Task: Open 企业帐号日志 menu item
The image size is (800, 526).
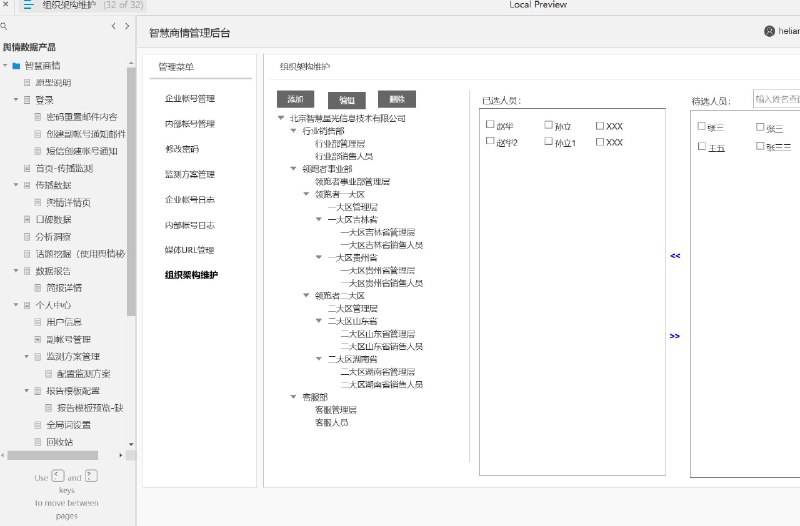Action: tap(190, 199)
